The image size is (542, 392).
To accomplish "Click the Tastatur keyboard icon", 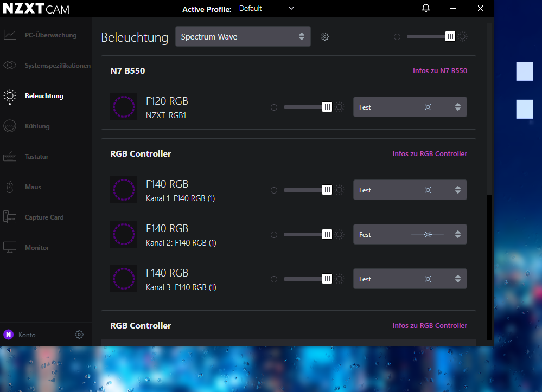I will (x=10, y=157).
